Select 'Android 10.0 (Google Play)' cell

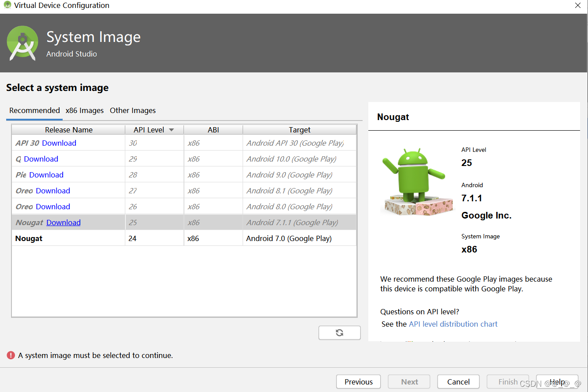coord(300,159)
